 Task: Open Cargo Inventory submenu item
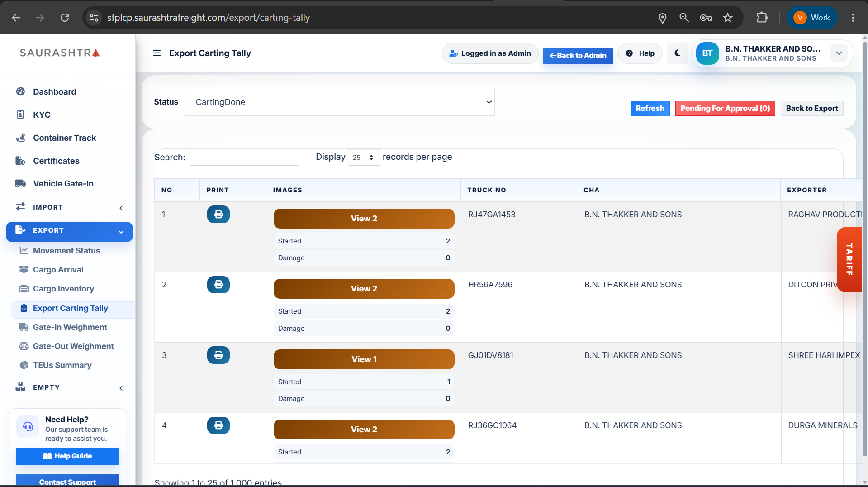click(x=63, y=289)
